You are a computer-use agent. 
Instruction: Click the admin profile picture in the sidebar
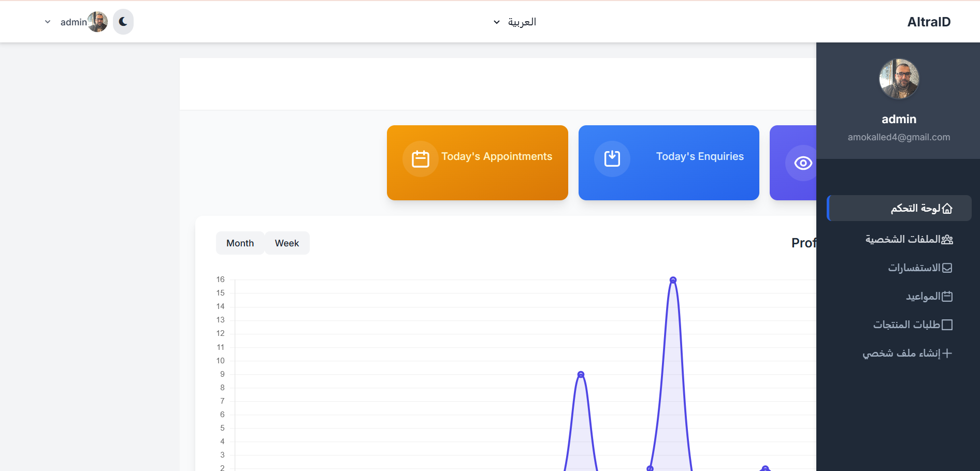[899, 79]
